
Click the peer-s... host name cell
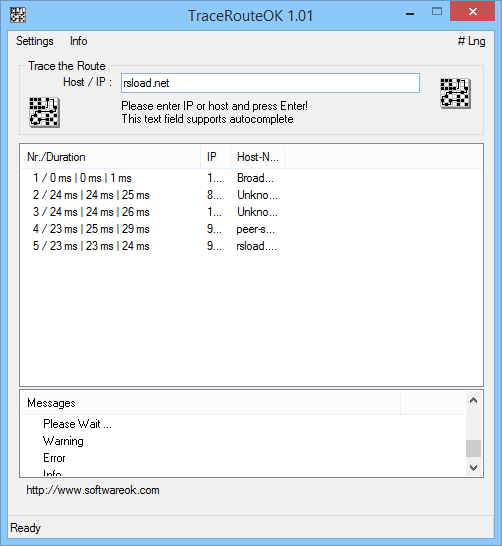click(256, 229)
